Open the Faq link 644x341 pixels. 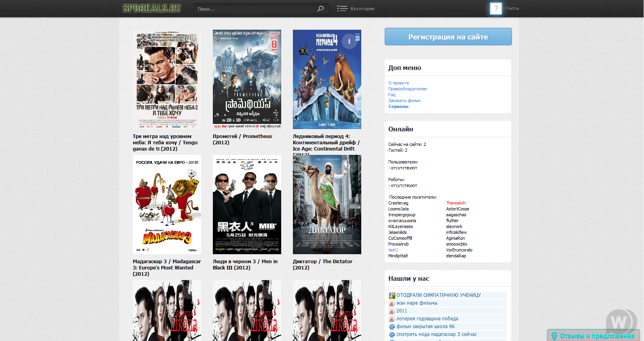pos(392,95)
